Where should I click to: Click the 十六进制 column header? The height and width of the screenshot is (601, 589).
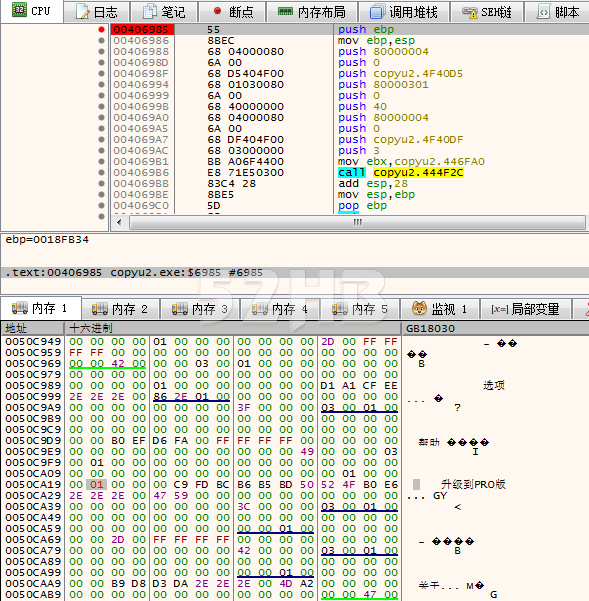pos(233,328)
